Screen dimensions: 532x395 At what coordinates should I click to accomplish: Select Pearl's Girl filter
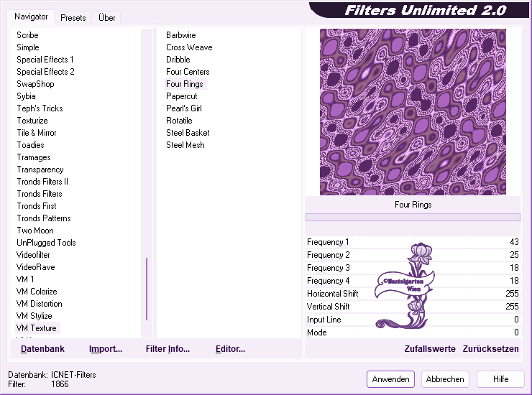[183, 108]
